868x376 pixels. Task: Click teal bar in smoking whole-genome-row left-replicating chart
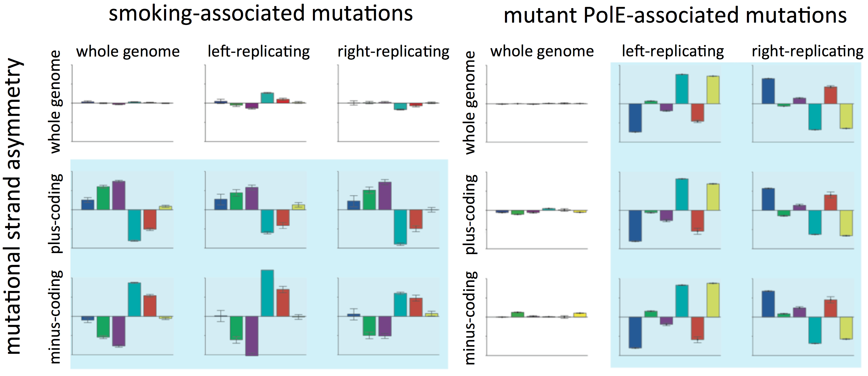tap(267, 98)
